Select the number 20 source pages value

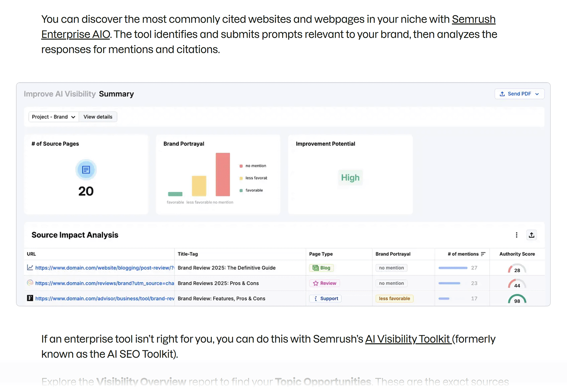tap(86, 191)
